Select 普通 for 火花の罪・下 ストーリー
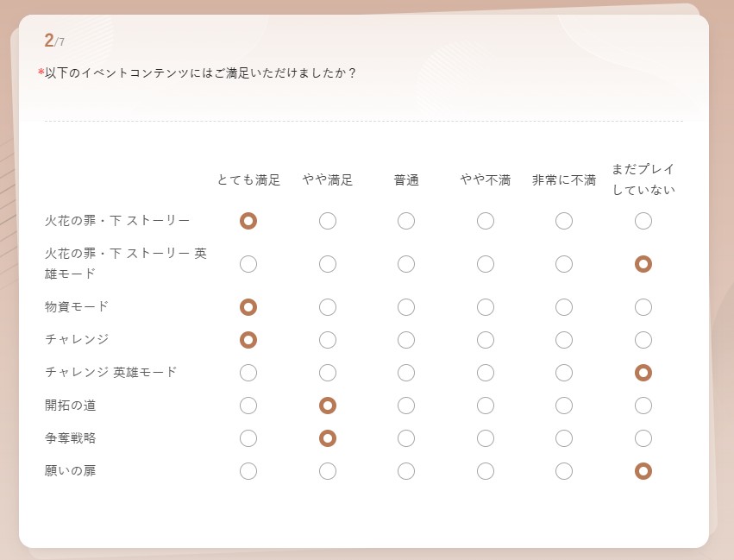734x560 pixels. pyautogui.click(x=406, y=221)
